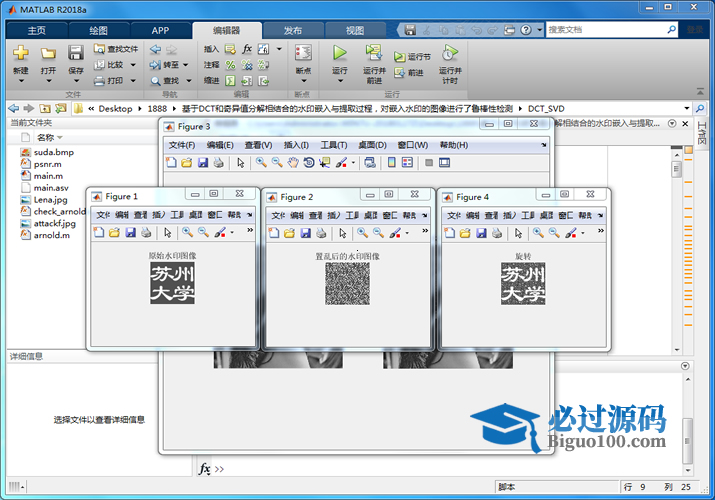The image size is (715, 500).
Task: Click Zoom In magnifier in Figure 1 toolbar
Action: [x=189, y=232]
